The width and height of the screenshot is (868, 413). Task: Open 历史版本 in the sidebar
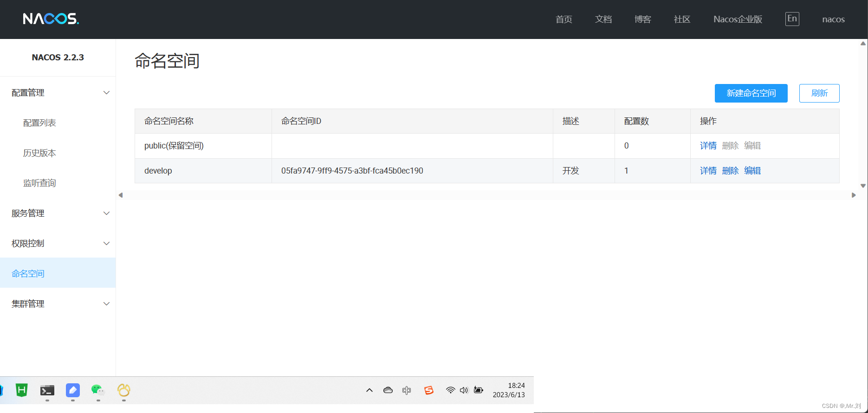point(39,153)
